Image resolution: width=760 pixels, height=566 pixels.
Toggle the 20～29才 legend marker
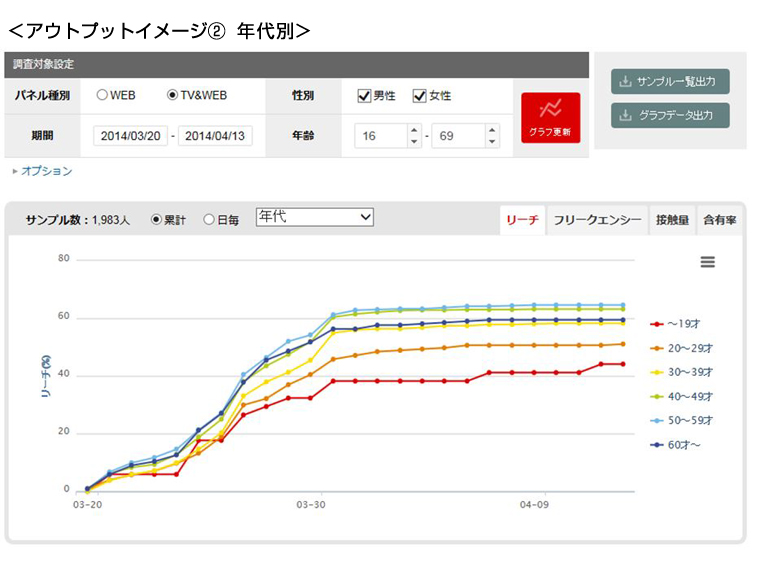[657, 348]
